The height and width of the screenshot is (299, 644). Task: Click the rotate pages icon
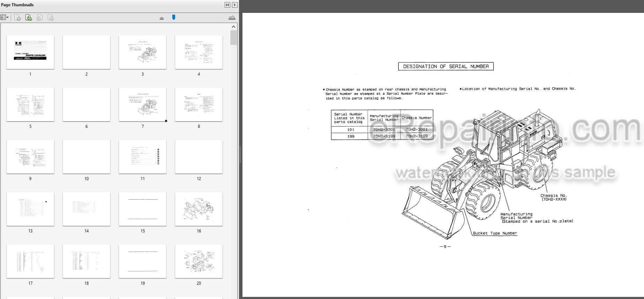coord(40,18)
